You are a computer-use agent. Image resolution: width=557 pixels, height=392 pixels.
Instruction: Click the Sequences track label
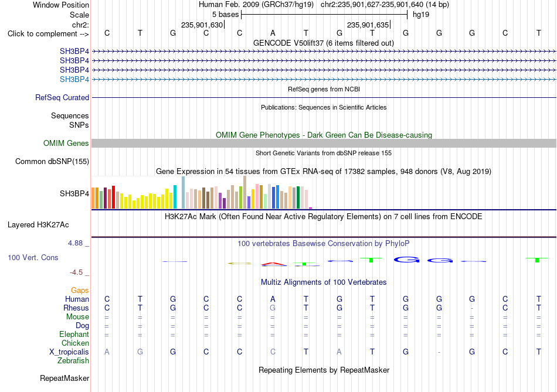[70, 116]
